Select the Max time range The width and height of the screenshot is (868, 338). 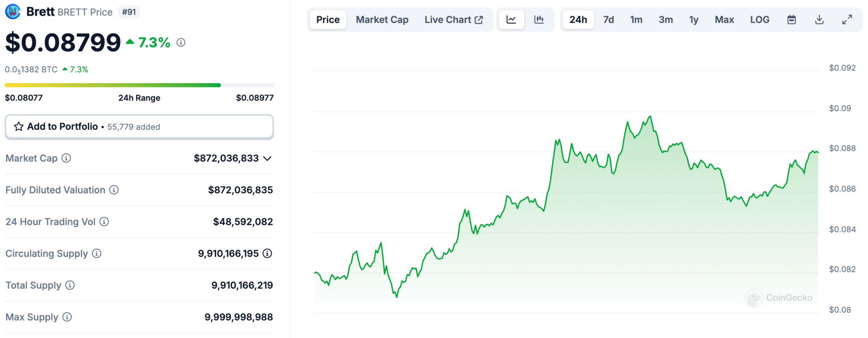pyautogui.click(x=724, y=20)
